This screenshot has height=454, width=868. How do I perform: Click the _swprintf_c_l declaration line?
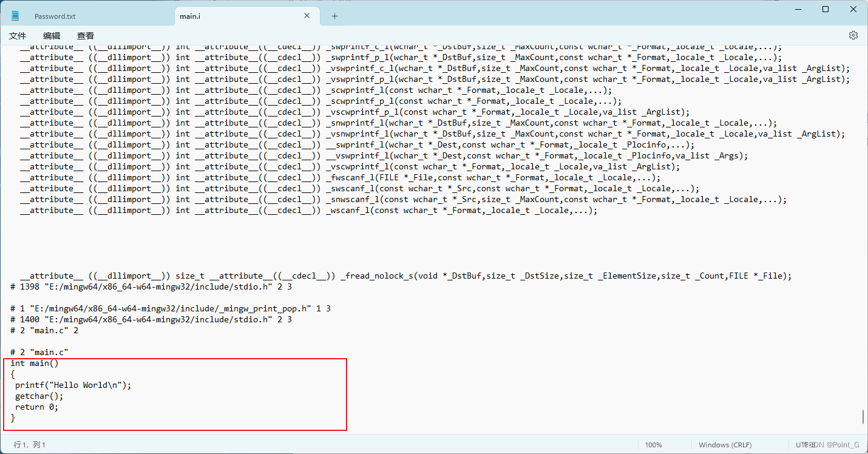click(401, 47)
